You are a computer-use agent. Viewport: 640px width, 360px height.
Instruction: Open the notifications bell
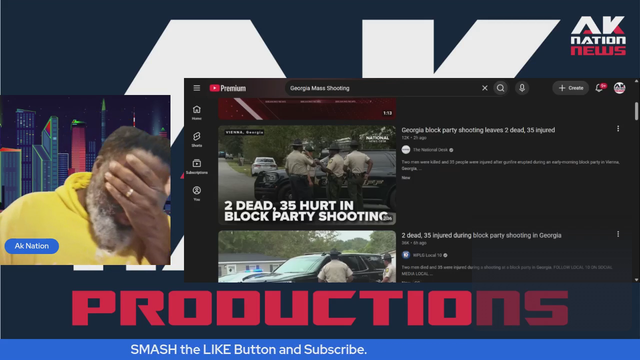pos(599,88)
